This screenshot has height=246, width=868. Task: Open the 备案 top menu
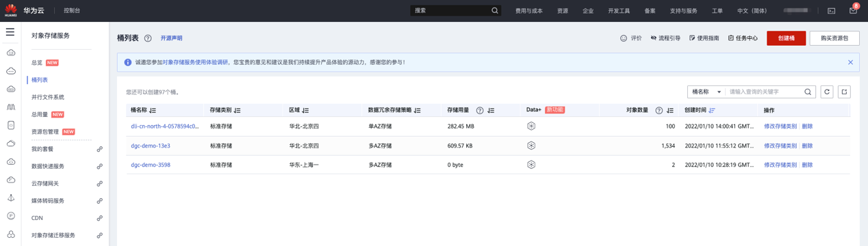pos(650,11)
